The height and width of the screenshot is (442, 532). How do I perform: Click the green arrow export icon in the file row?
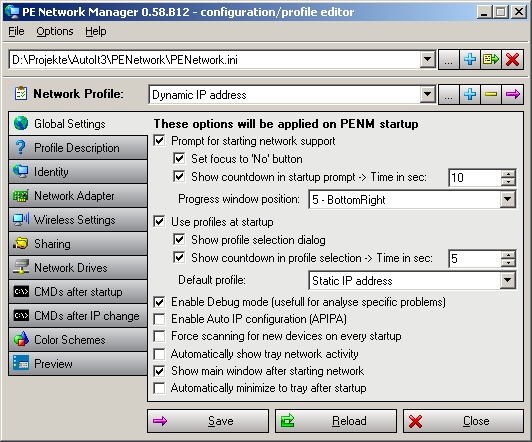[491, 60]
